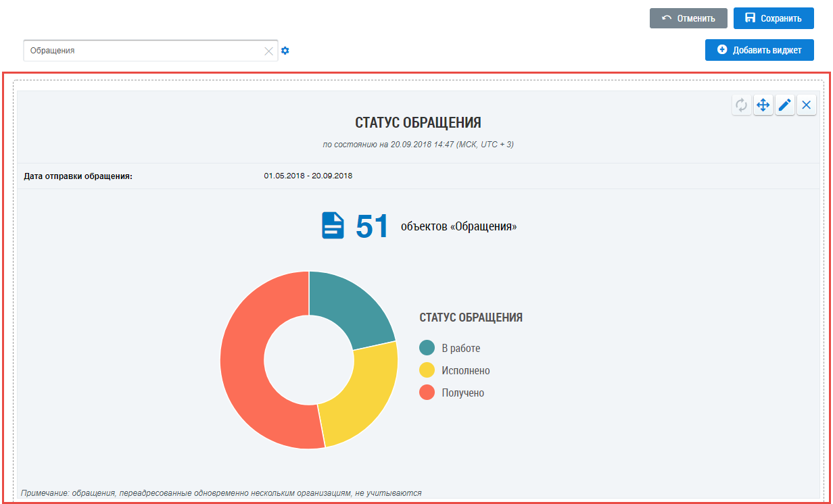The image size is (833, 504).
Task: Open settings gear next to Обращения field
Action: pyautogui.click(x=285, y=51)
